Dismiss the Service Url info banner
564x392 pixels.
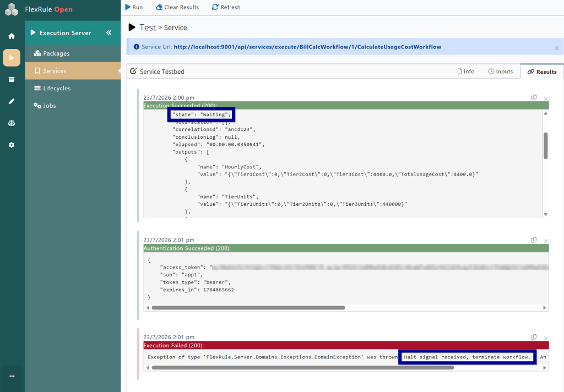click(x=556, y=48)
